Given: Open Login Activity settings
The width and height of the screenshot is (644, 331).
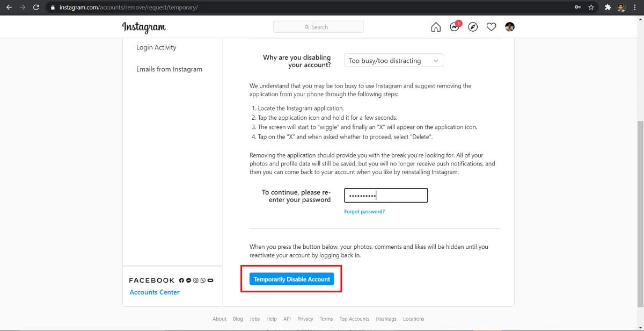Looking at the screenshot, I should point(156,47).
